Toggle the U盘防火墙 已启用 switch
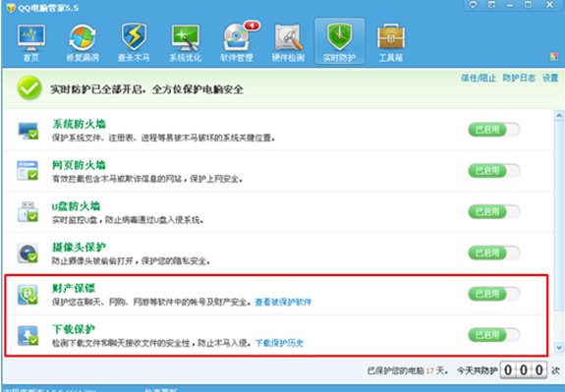The height and width of the screenshot is (392, 565). point(494,212)
